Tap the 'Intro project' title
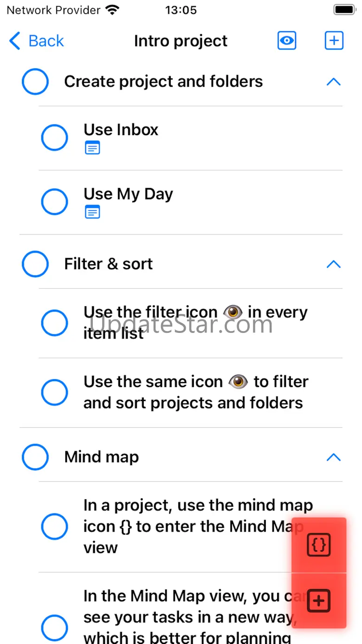 (181, 41)
